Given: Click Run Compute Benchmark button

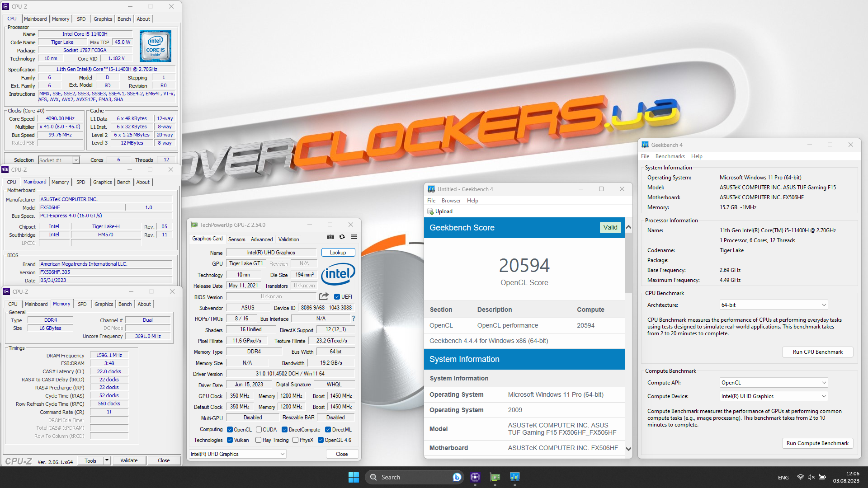Looking at the screenshot, I should (x=817, y=443).
